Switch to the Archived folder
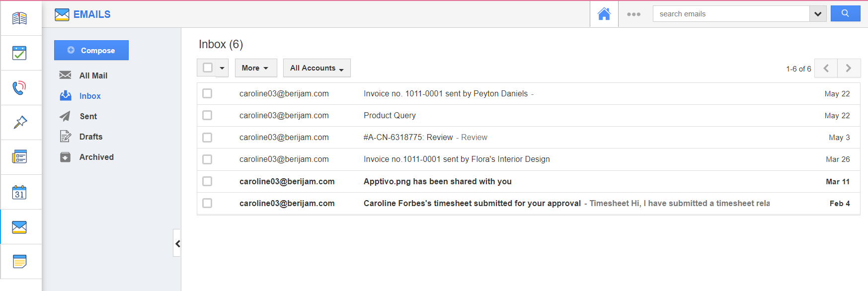This screenshot has height=291, width=868. click(x=96, y=157)
